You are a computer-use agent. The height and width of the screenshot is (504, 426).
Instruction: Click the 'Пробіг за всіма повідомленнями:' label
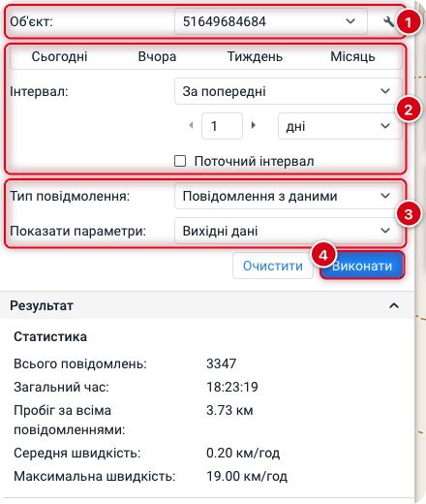tap(70, 420)
